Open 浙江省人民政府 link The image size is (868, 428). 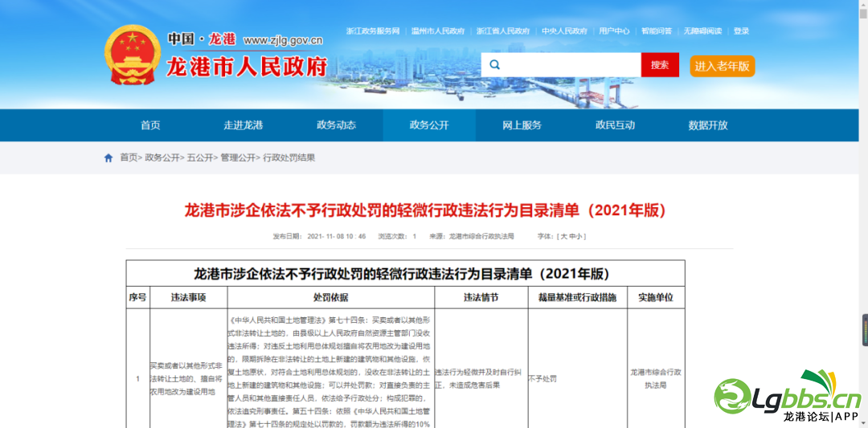(503, 31)
